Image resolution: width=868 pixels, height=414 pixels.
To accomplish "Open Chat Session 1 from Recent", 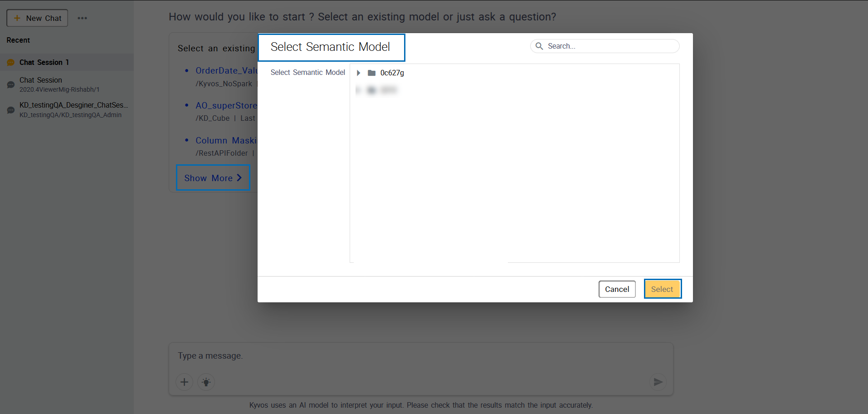I will (44, 62).
